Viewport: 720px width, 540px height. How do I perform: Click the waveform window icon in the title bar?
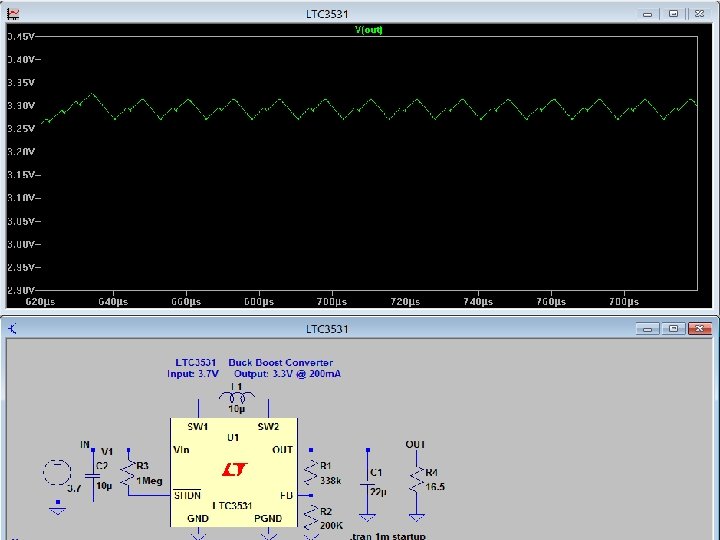click(13, 14)
